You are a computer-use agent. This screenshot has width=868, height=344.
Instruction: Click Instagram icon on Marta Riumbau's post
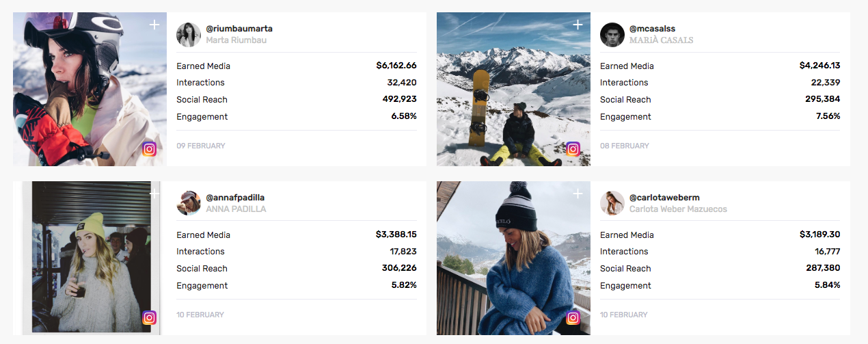pyautogui.click(x=150, y=149)
